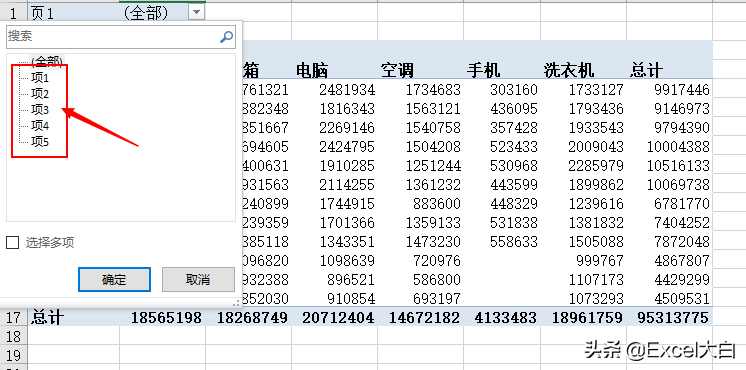The height and width of the screenshot is (370, 746).
Task: Select 项1 in the filter list
Action: point(40,78)
